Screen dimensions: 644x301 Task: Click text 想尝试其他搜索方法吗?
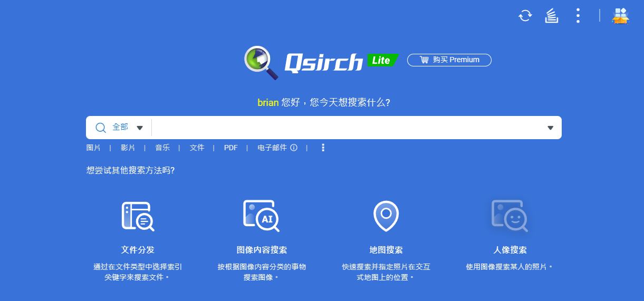(131, 171)
